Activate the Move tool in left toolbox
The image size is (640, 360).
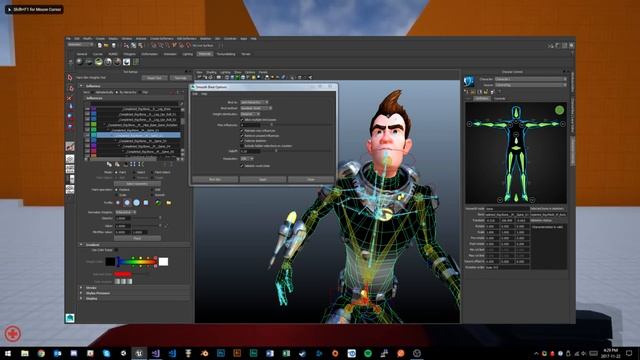click(70, 107)
